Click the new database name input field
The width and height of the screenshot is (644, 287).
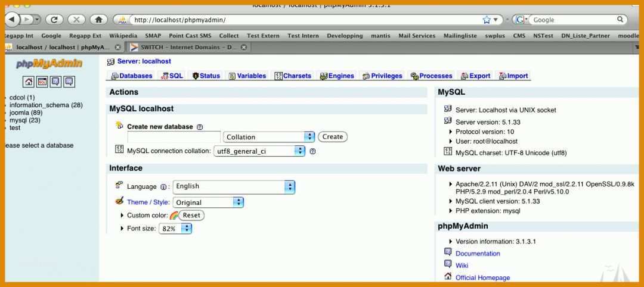click(174, 137)
